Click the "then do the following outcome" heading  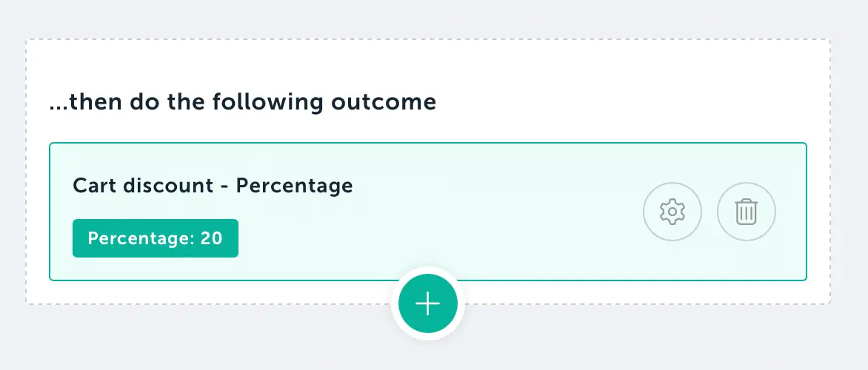(x=242, y=101)
